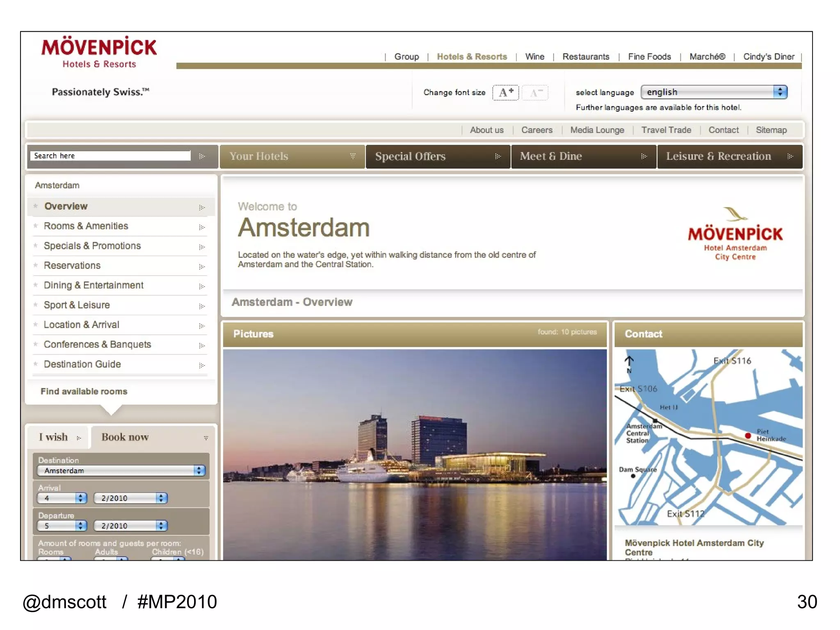Viewport: 840px width, 630px height.
Task: Click the Fine Foods link
Action: coord(649,57)
